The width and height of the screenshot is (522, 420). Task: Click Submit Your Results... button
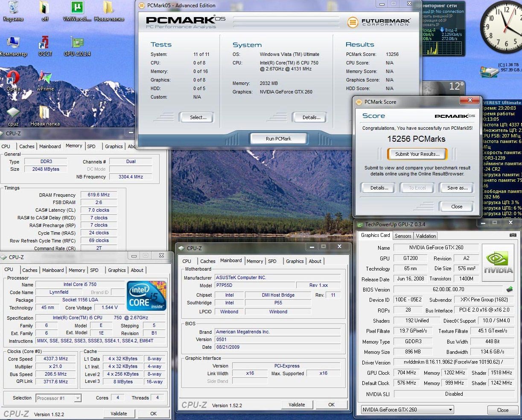[x=417, y=154]
